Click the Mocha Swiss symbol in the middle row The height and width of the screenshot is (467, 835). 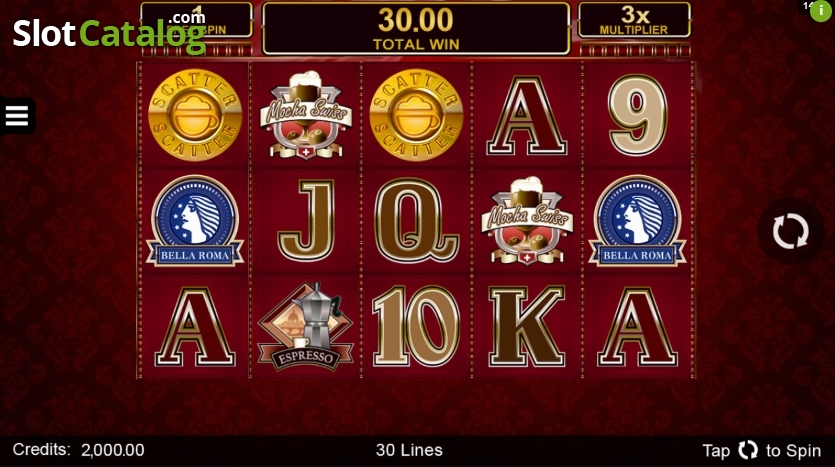coord(527,221)
